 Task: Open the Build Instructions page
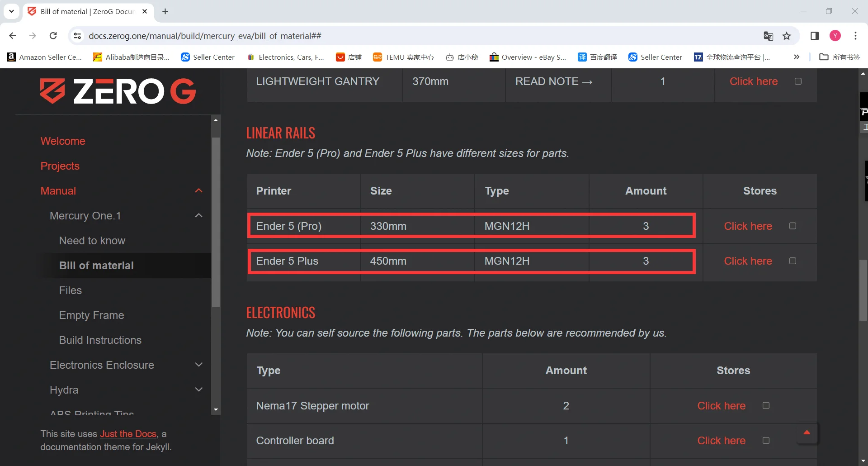pos(100,340)
